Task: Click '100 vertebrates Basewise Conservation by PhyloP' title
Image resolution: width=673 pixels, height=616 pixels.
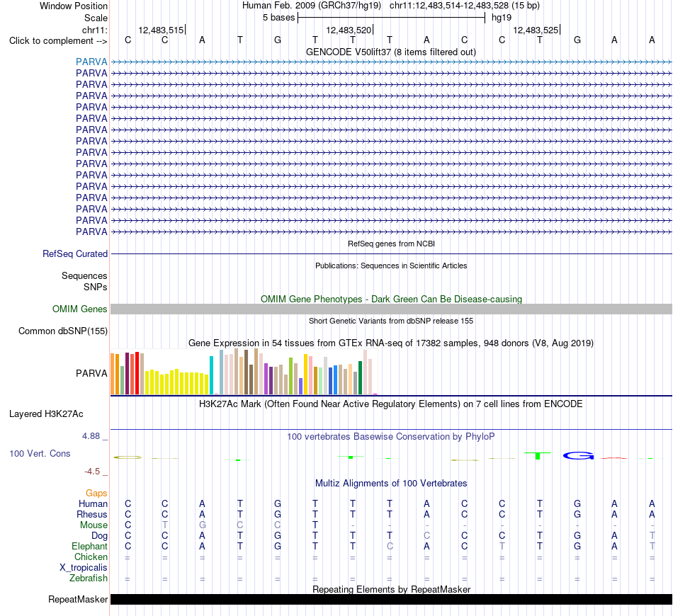Action: coord(391,437)
